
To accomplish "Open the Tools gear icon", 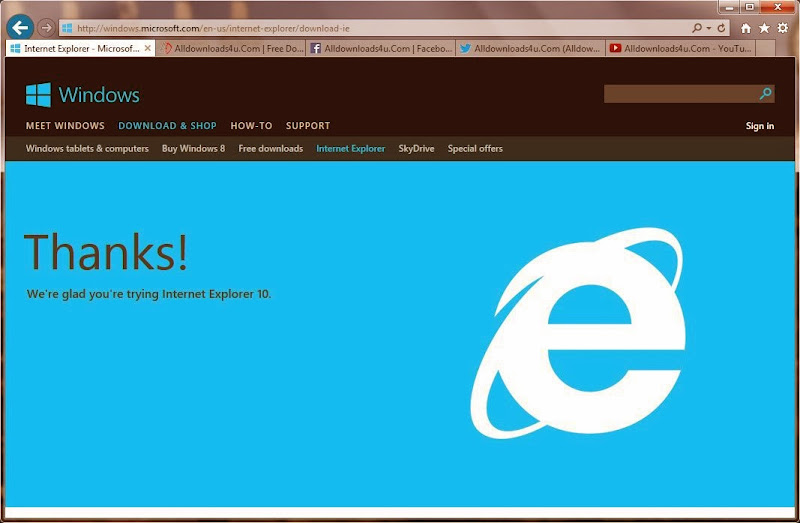I will pyautogui.click(x=783, y=28).
